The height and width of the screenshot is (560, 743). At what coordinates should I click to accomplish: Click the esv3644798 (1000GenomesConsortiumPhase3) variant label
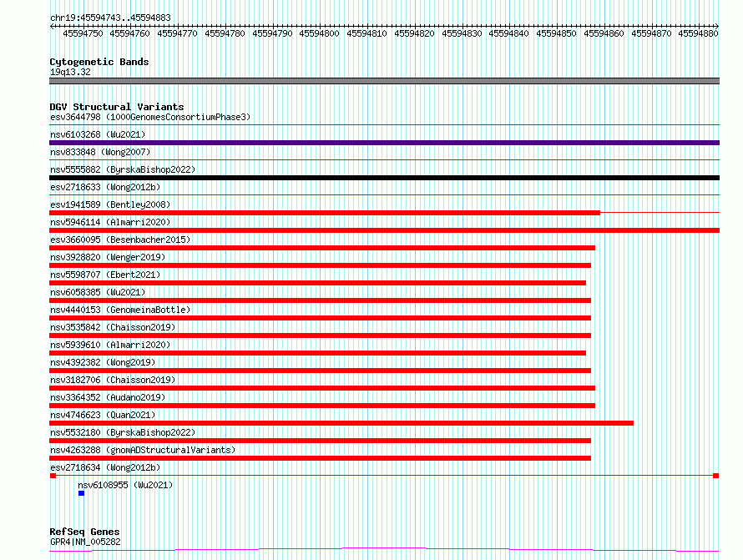pos(149,117)
